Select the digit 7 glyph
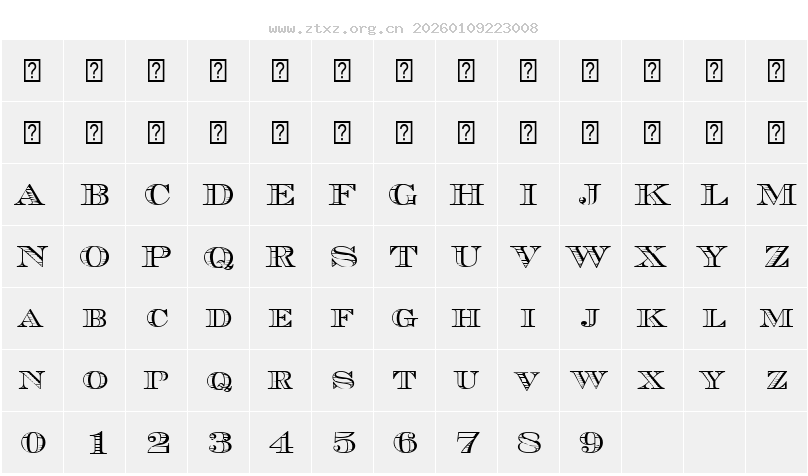The image size is (808, 476). [466, 442]
